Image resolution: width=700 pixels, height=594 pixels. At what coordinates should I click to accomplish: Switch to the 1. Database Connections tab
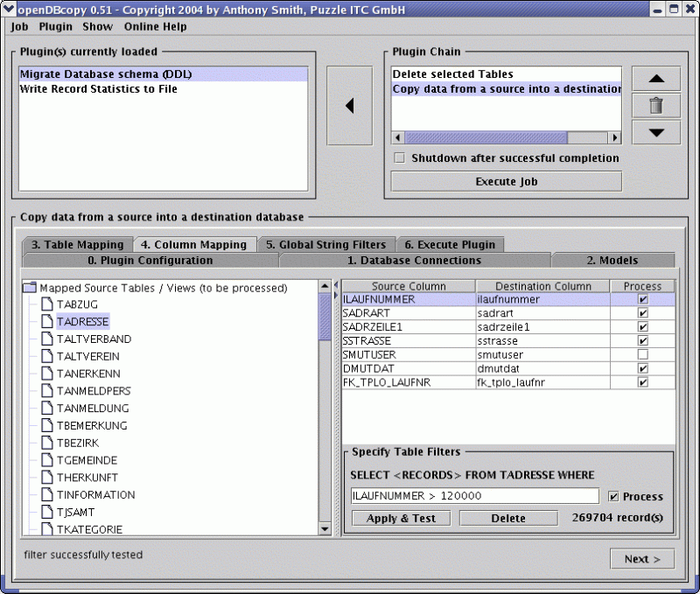414,260
